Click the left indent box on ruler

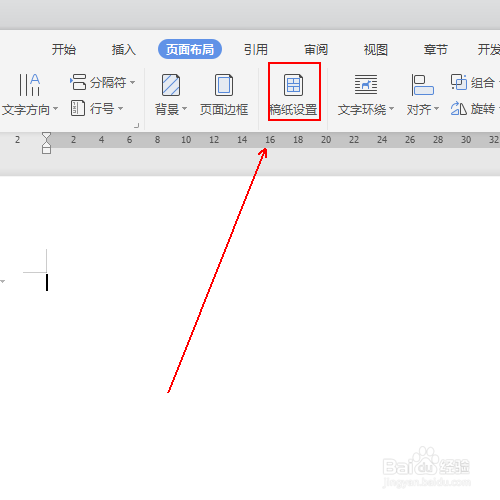46,150
